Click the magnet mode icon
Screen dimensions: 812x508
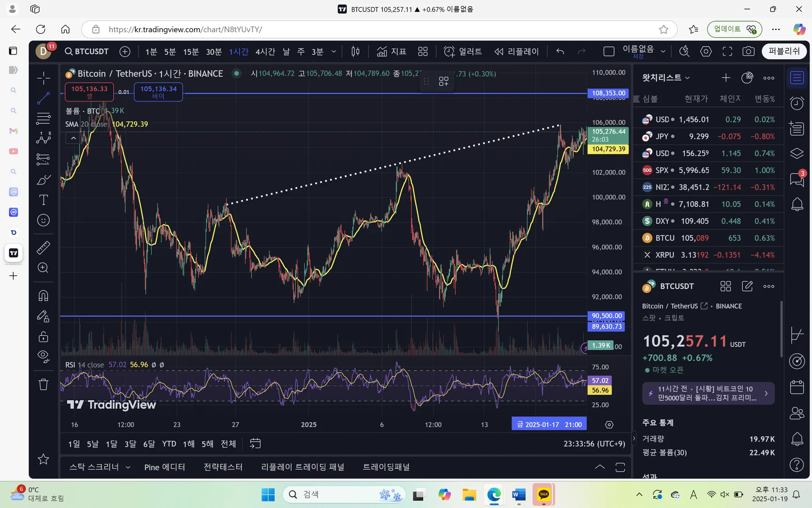click(x=43, y=295)
